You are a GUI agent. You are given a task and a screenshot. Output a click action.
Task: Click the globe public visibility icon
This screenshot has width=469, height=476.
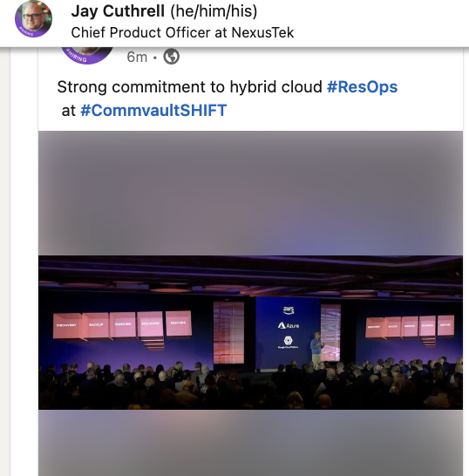pyautogui.click(x=172, y=57)
